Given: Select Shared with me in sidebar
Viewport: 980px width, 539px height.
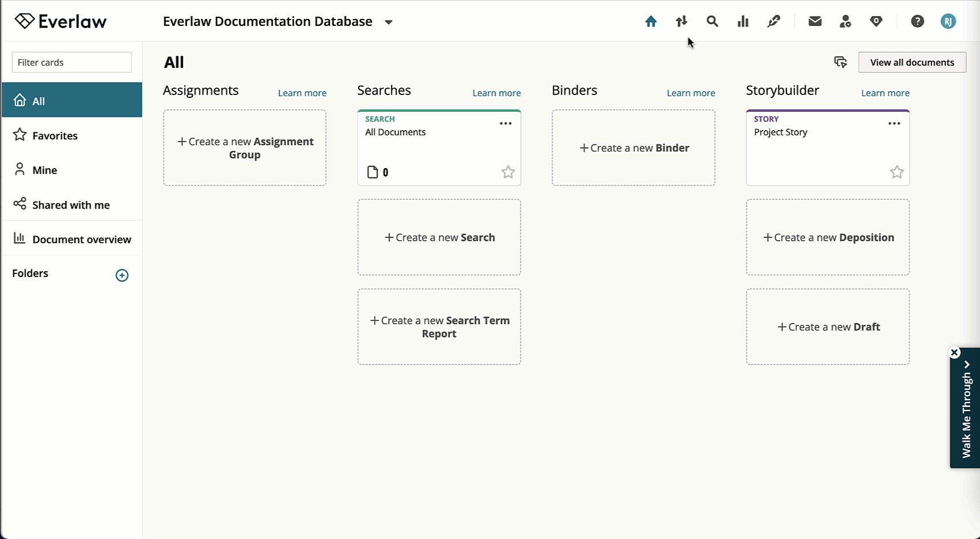Looking at the screenshot, I should [x=72, y=204].
